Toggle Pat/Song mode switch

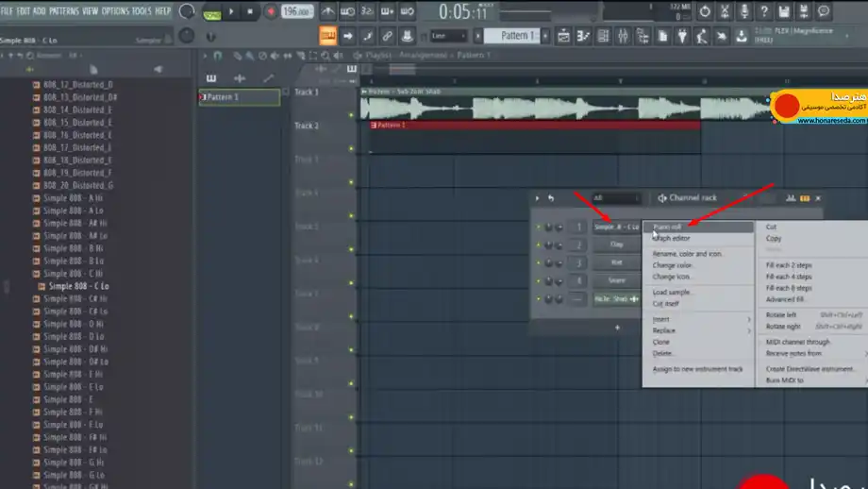tap(211, 14)
